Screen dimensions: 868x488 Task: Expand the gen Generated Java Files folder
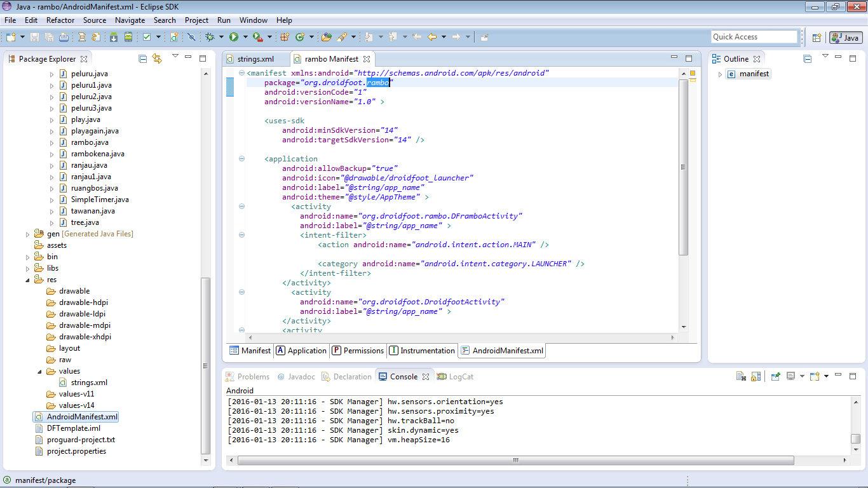coord(27,234)
